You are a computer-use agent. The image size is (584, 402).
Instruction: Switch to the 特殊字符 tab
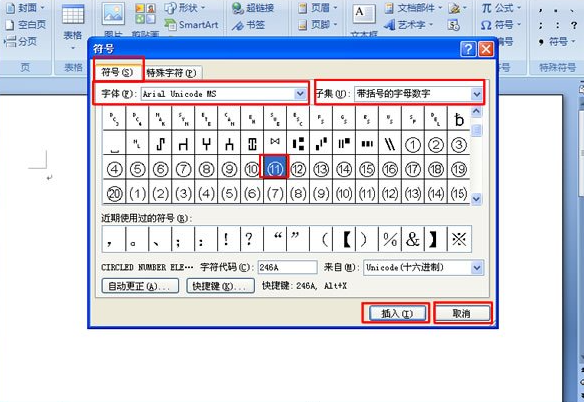click(x=171, y=73)
